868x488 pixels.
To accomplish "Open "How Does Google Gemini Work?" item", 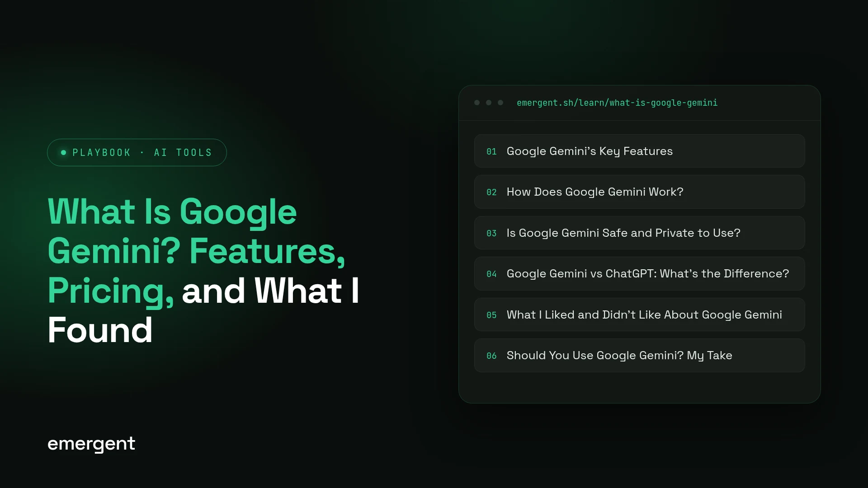I will point(639,192).
